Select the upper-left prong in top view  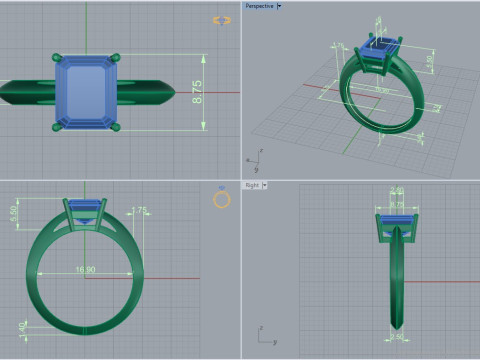click(x=57, y=58)
